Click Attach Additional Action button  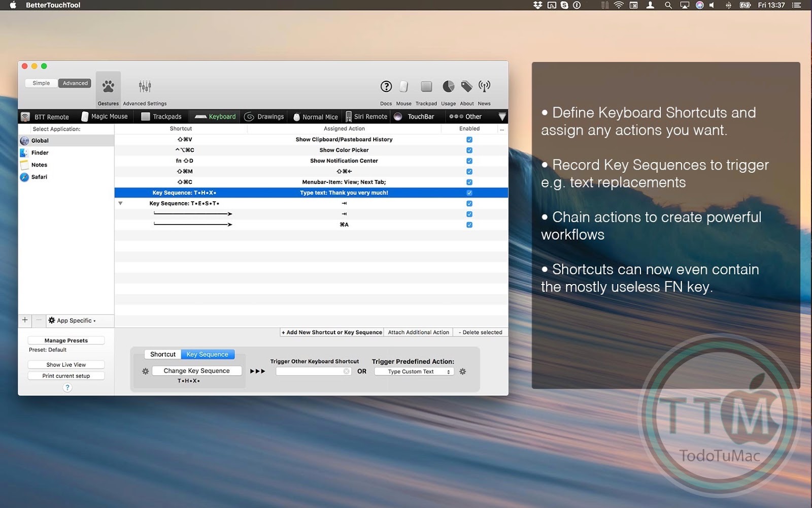(x=418, y=333)
